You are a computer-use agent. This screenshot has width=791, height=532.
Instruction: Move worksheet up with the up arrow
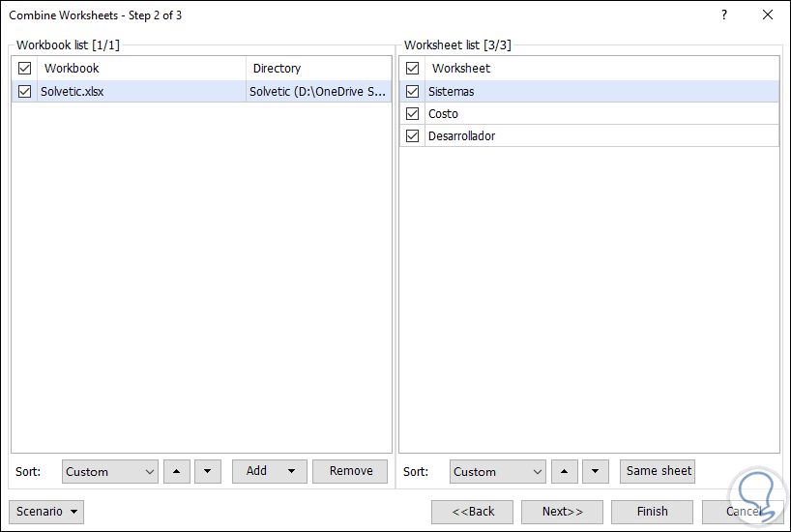tap(565, 471)
